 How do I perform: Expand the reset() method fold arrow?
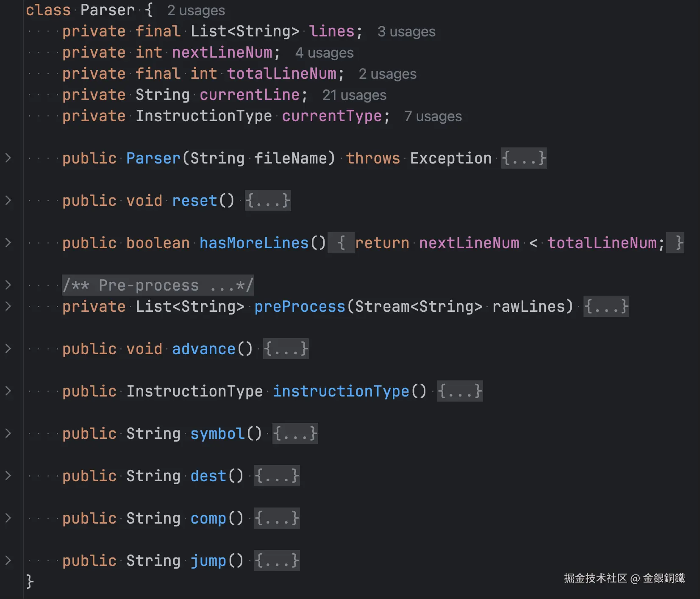[8, 200]
